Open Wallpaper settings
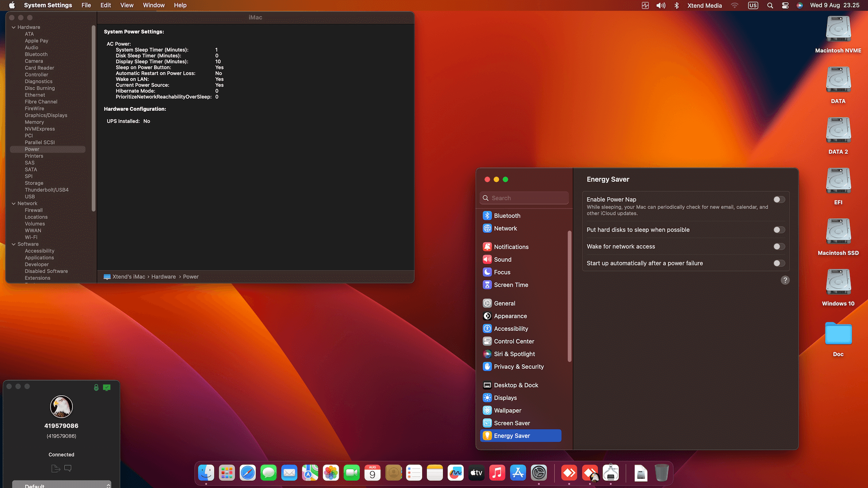868x488 pixels. point(521,411)
